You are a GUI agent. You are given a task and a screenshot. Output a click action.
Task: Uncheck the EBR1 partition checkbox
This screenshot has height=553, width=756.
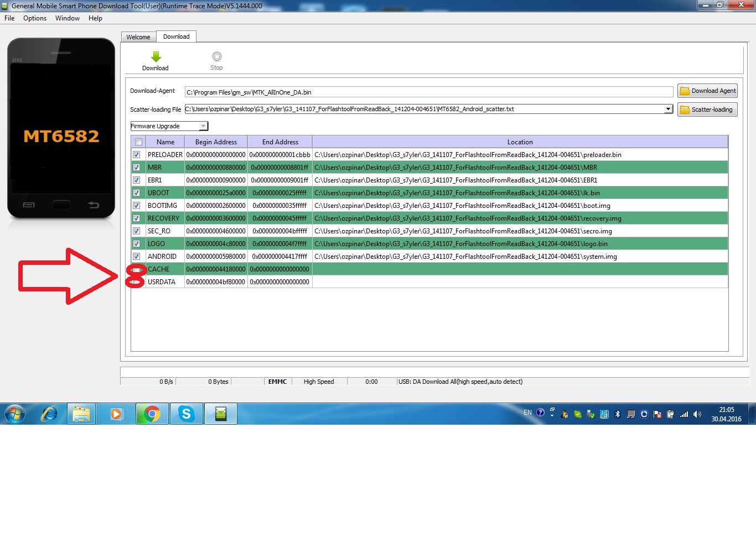pyautogui.click(x=136, y=180)
